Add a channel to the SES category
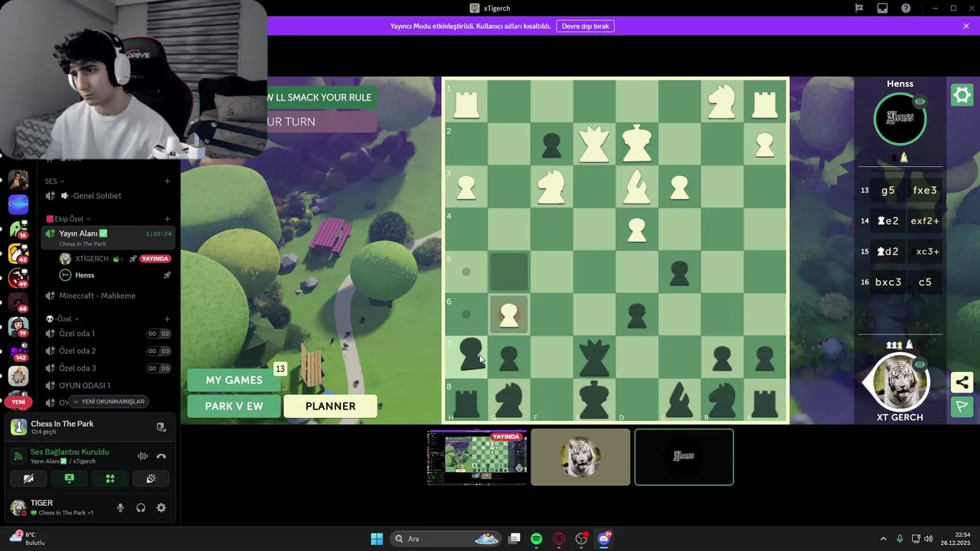This screenshot has height=551, width=980. coord(167,181)
